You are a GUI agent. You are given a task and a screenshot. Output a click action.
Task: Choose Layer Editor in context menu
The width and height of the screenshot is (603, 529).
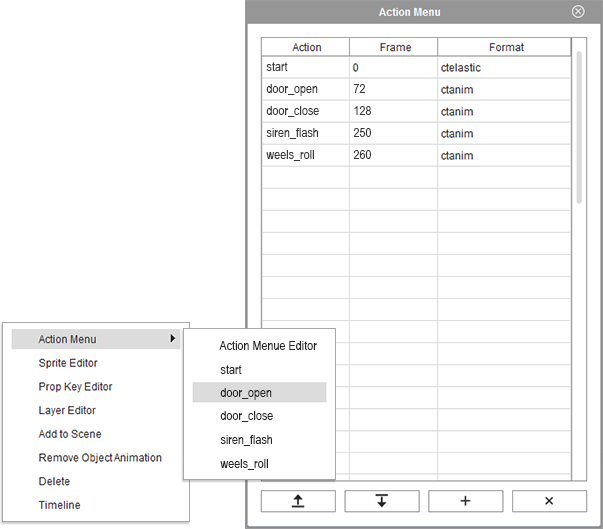pyautogui.click(x=67, y=410)
